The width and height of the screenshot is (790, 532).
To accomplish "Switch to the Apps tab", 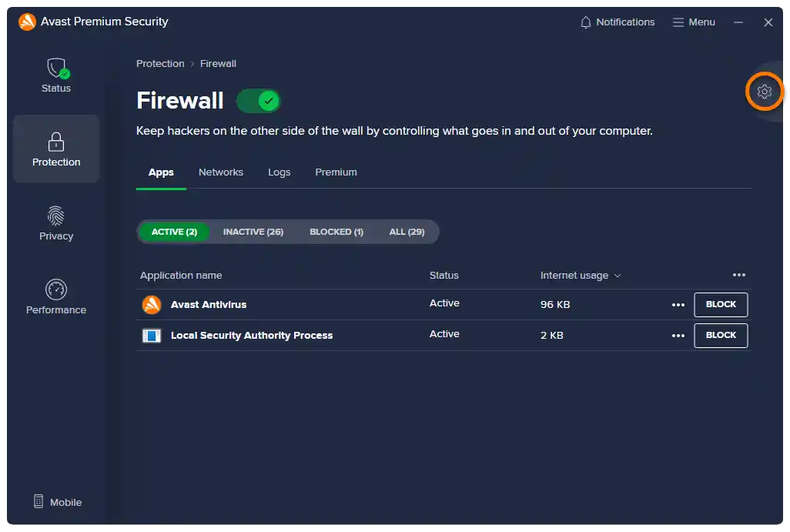I will pyautogui.click(x=161, y=172).
